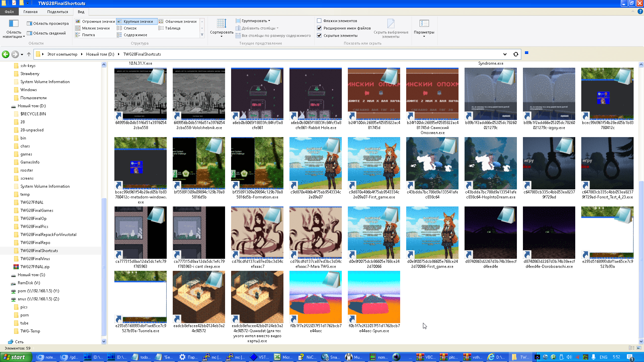Refresh the folder view

tap(516, 54)
